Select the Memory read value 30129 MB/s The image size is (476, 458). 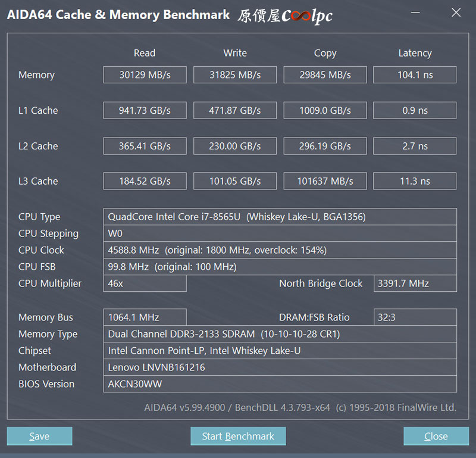tap(145, 75)
